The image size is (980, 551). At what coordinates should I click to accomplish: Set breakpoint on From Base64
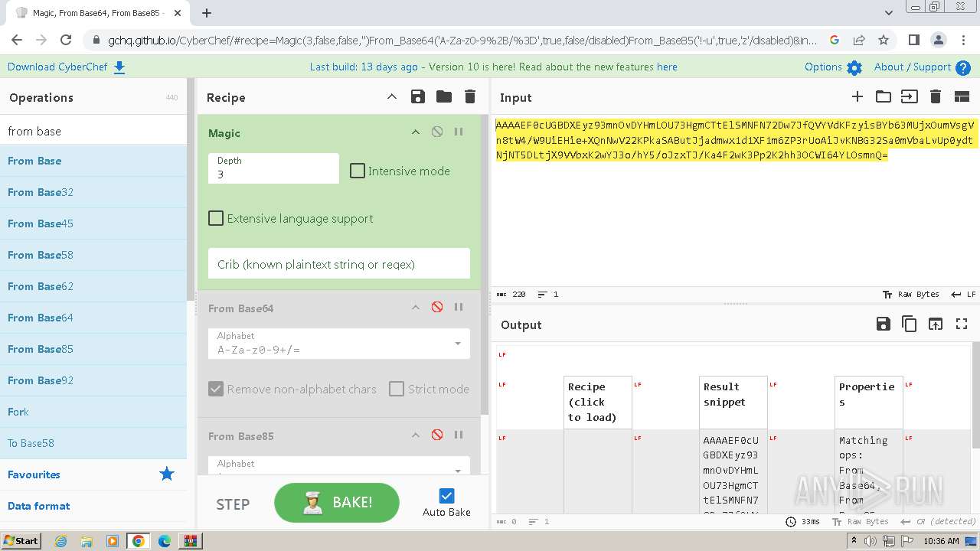[x=459, y=307]
